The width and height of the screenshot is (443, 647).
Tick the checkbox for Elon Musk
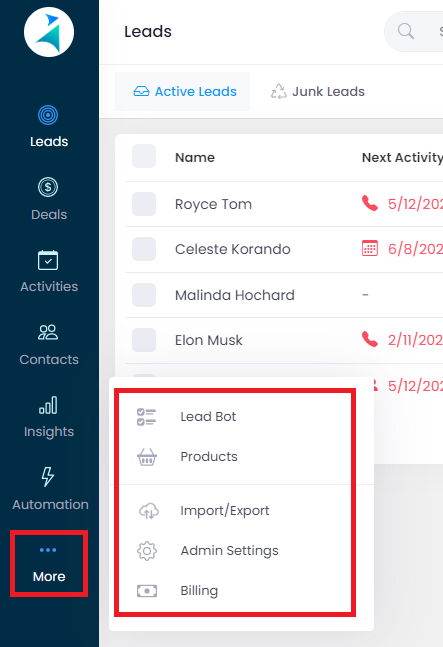click(144, 340)
